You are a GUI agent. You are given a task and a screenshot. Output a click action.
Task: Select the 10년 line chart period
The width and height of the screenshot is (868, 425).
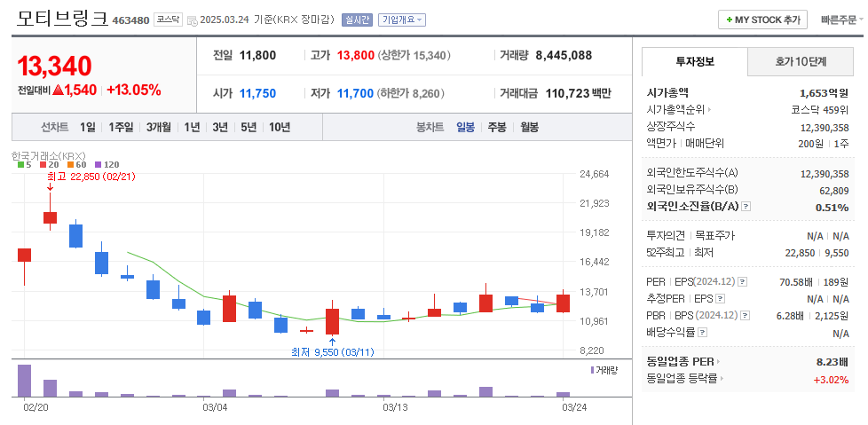pyautogui.click(x=280, y=127)
